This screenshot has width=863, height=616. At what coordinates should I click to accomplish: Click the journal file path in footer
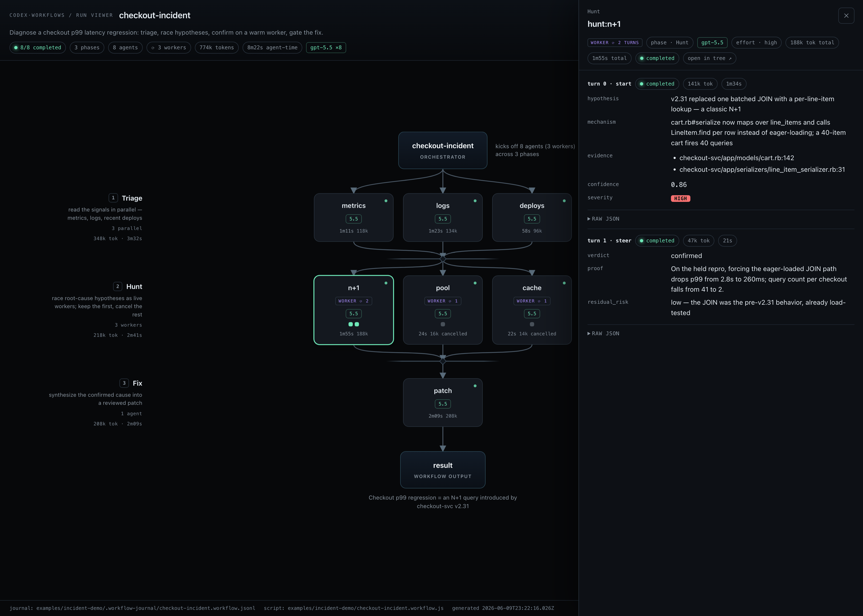(146, 608)
